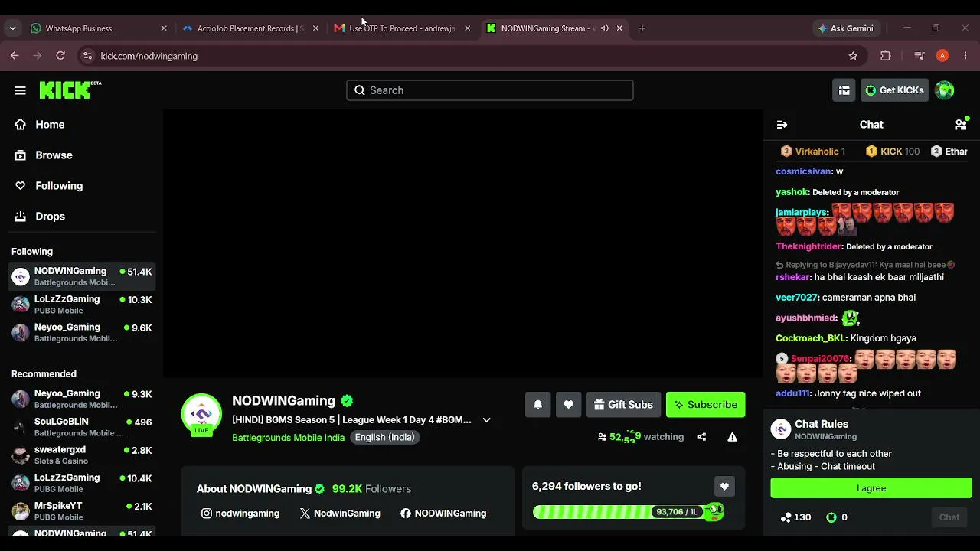Open Chrome profile avatar
This screenshot has height=551, width=980.
(x=942, y=56)
